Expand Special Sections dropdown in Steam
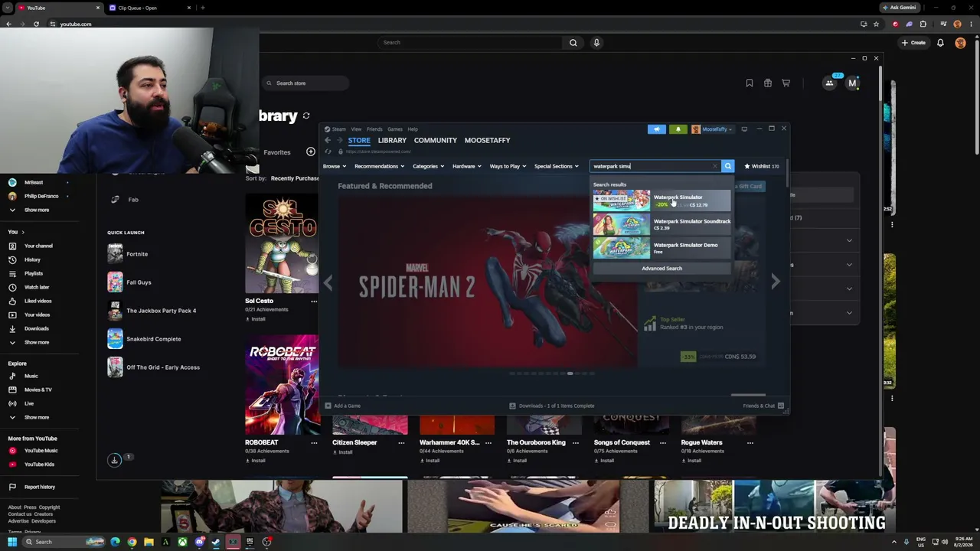The image size is (980, 551). point(557,166)
